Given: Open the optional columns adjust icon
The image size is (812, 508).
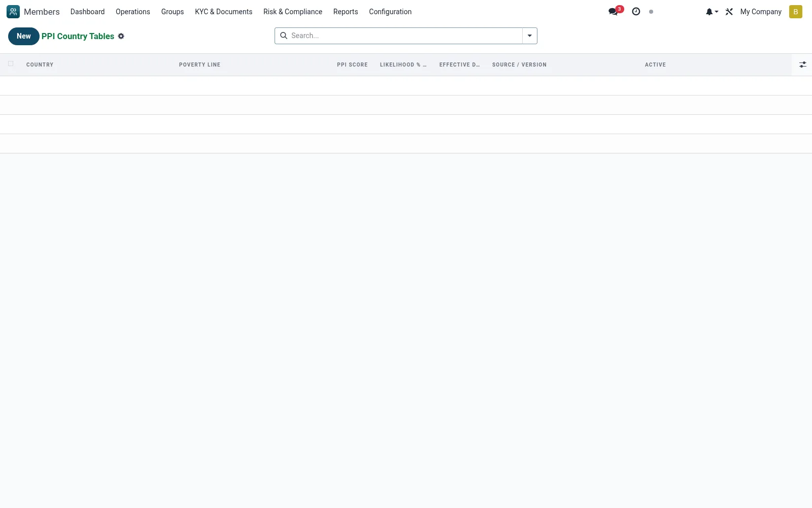Looking at the screenshot, I should click(x=802, y=65).
